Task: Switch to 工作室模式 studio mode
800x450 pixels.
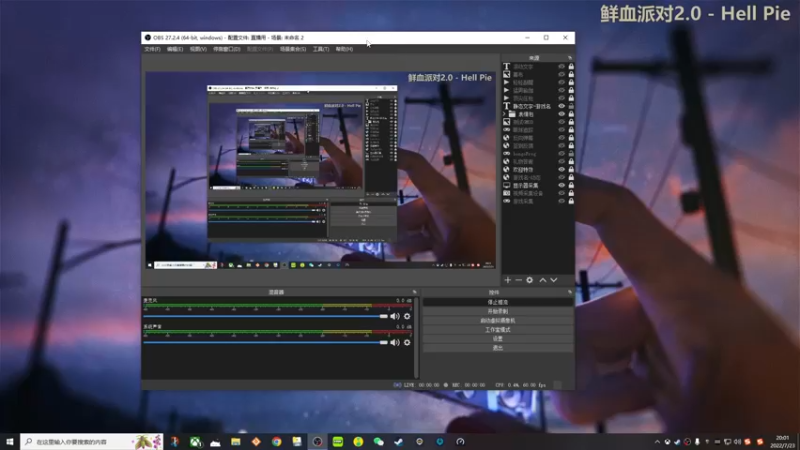Action: [x=497, y=330]
